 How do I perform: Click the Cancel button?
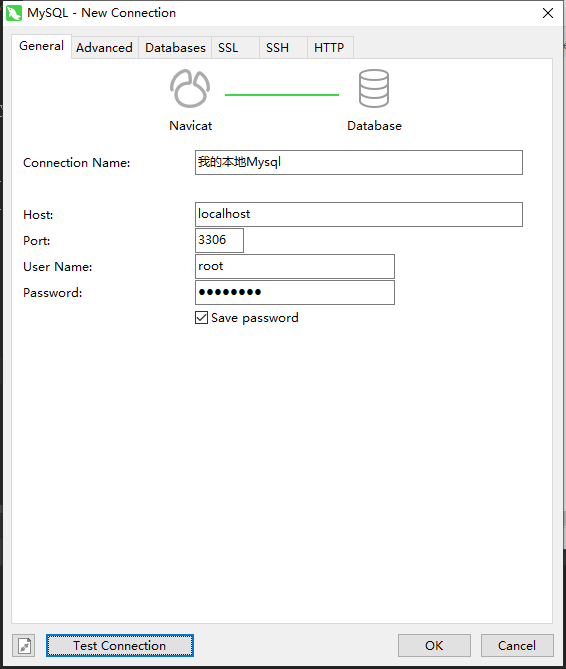[x=517, y=646]
